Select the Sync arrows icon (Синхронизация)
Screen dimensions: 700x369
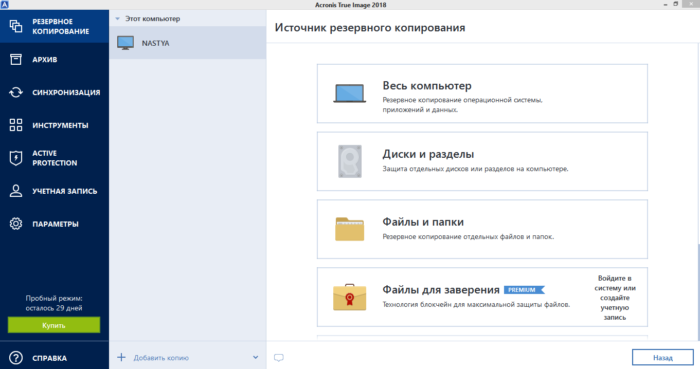(16, 92)
